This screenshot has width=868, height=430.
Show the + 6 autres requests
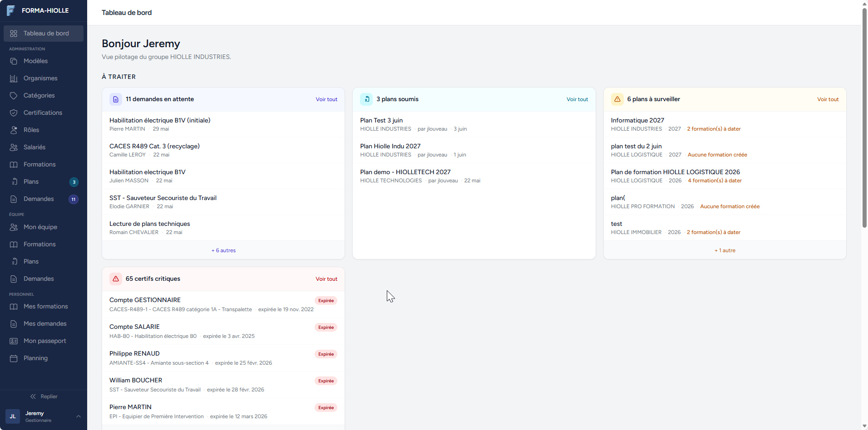pyautogui.click(x=223, y=250)
